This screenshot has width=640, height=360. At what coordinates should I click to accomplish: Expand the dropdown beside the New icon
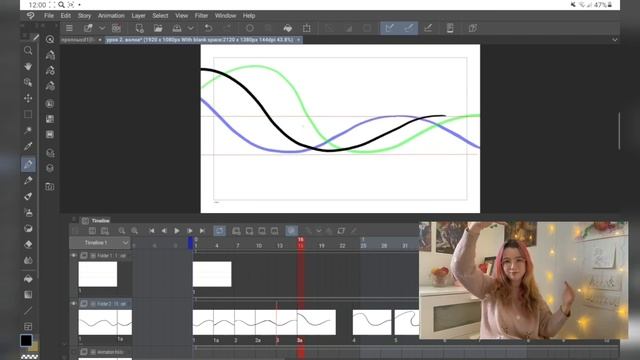point(102,28)
